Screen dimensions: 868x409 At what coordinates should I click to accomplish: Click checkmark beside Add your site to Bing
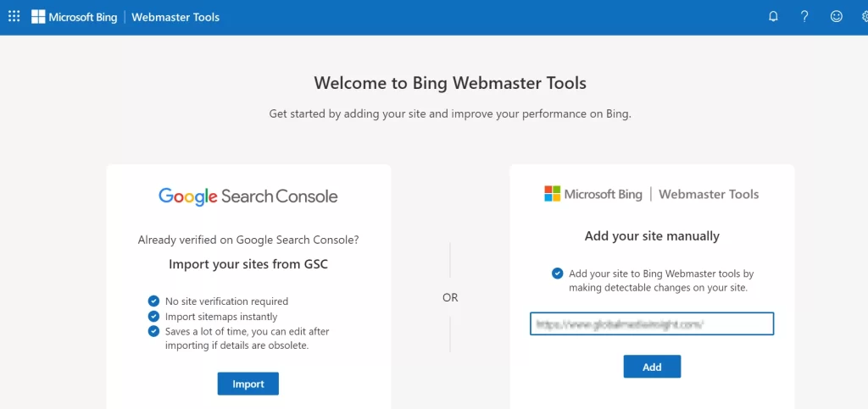tap(557, 274)
